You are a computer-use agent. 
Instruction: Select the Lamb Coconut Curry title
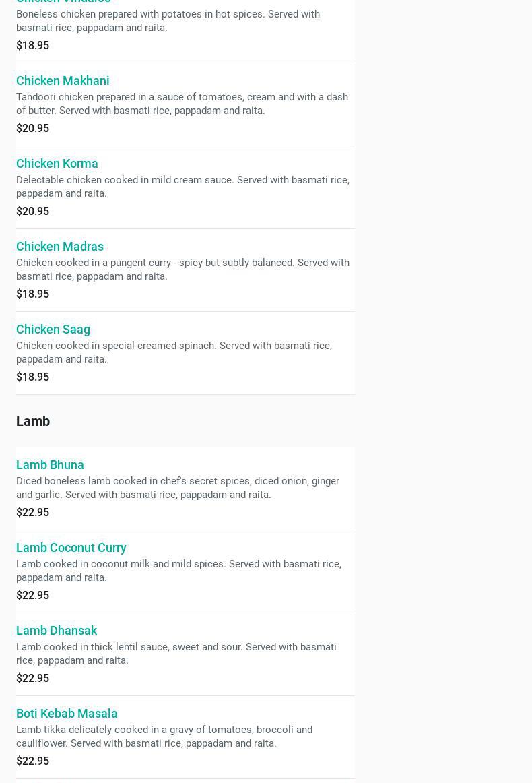click(71, 548)
